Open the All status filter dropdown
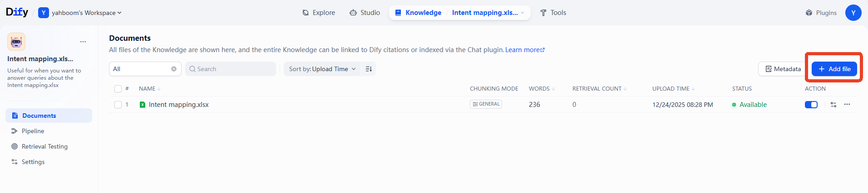 tap(145, 69)
